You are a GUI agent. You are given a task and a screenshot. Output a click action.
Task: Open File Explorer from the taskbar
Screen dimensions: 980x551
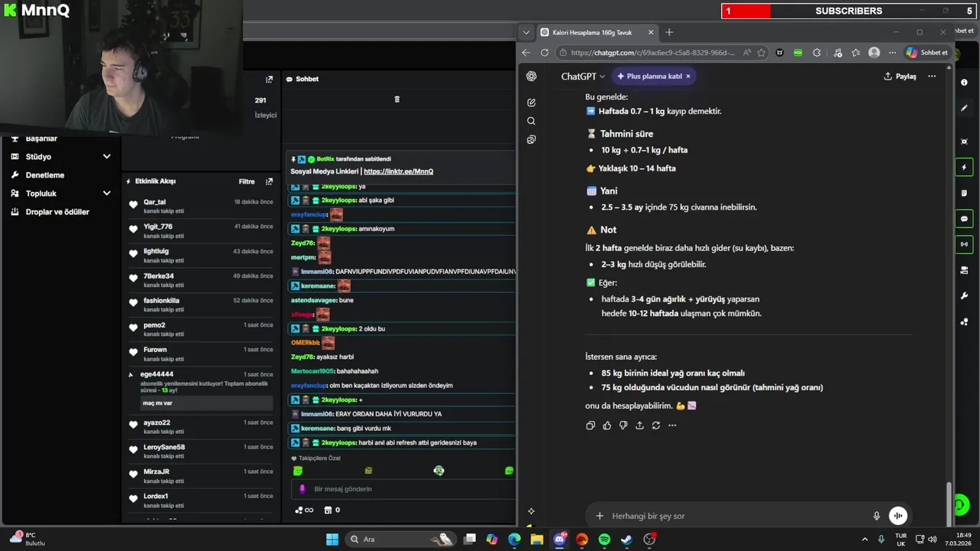537,540
